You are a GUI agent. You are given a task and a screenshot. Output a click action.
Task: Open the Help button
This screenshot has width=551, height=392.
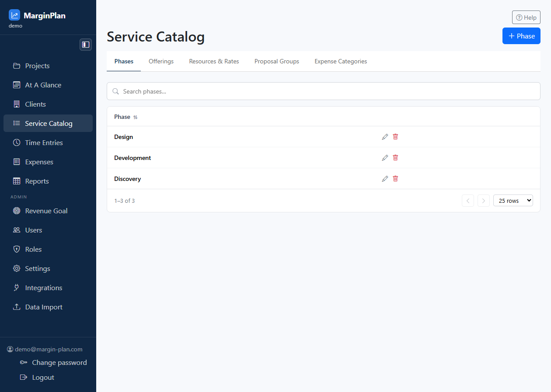526,17
